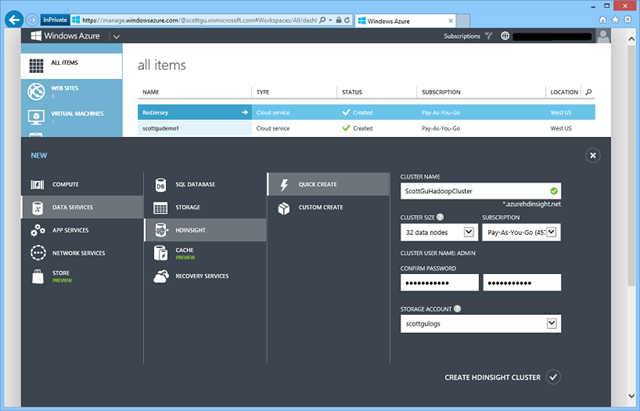Click the confirm password field
This screenshot has width=640, height=411.
522,282
